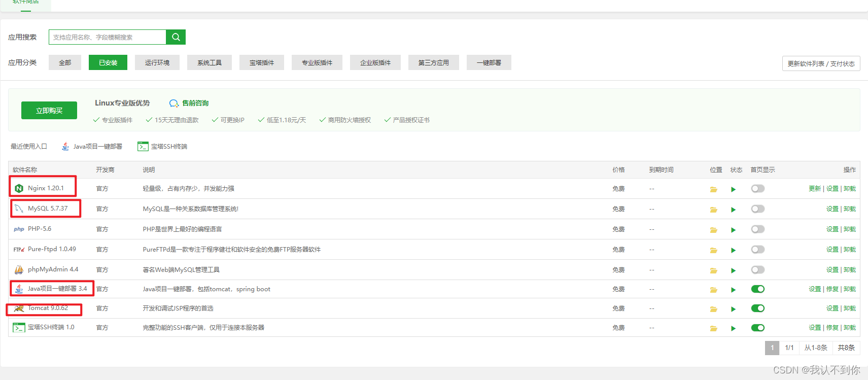Click the green search magnifier button
Image resolution: width=868 pixels, height=380 pixels.
176,37
